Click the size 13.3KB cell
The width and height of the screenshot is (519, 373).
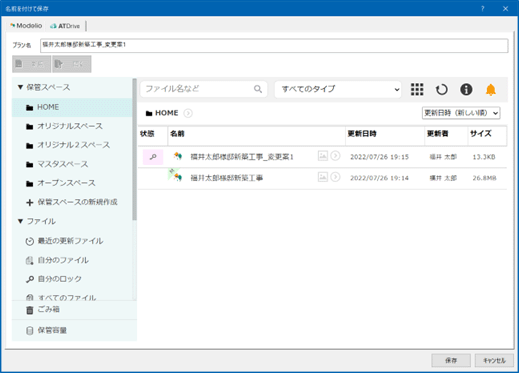pyautogui.click(x=484, y=157)
